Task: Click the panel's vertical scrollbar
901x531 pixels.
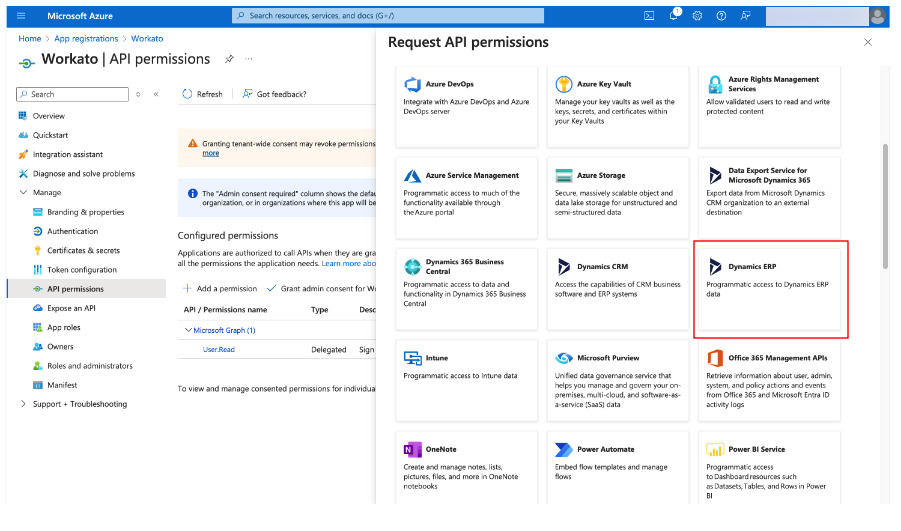Action: [x=884, y=205]
